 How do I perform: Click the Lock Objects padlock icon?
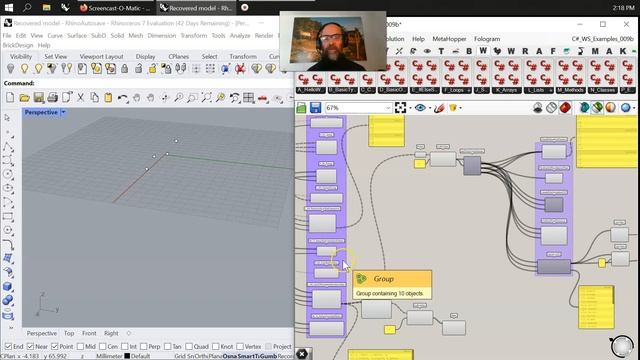click(x=124, y=69)
